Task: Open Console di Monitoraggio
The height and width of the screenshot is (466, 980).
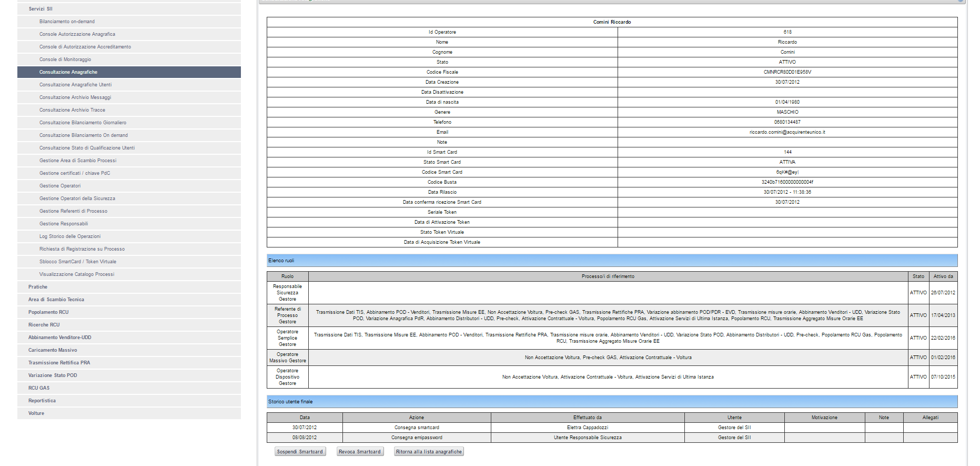Action: (x=129, y=60)
